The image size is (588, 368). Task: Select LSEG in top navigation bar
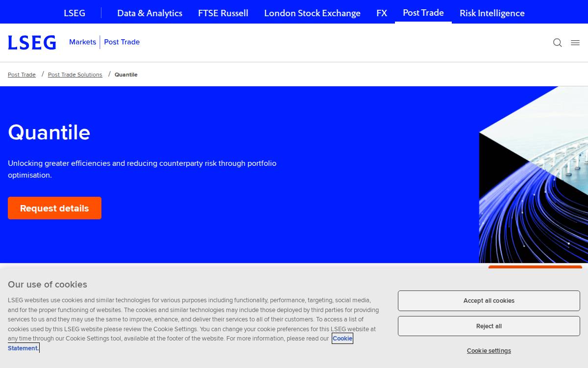click(74, 13)
